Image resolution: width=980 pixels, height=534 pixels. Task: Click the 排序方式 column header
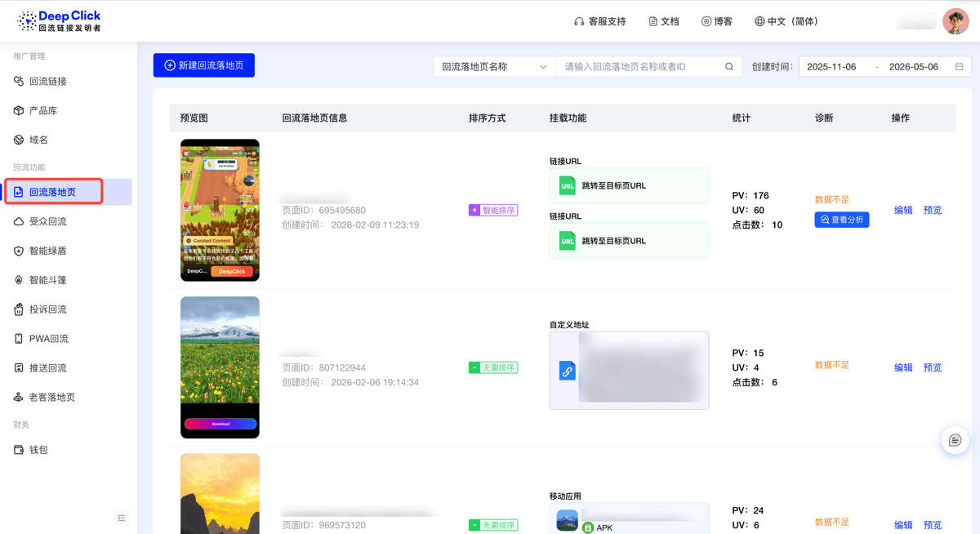click(x=488, y=118)
